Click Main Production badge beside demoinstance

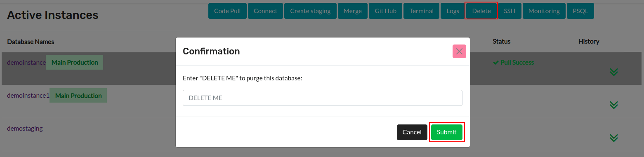[x=75, y=63]
